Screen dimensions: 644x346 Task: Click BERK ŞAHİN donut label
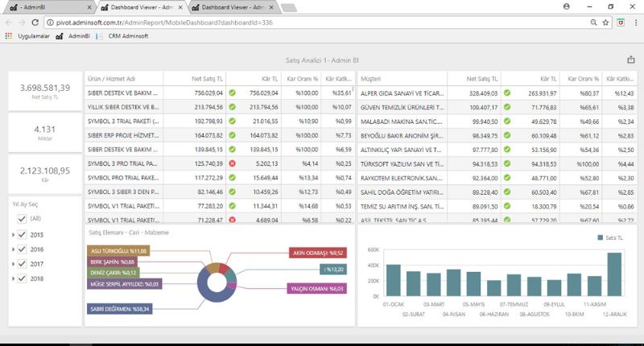click(x=112, y=262)
